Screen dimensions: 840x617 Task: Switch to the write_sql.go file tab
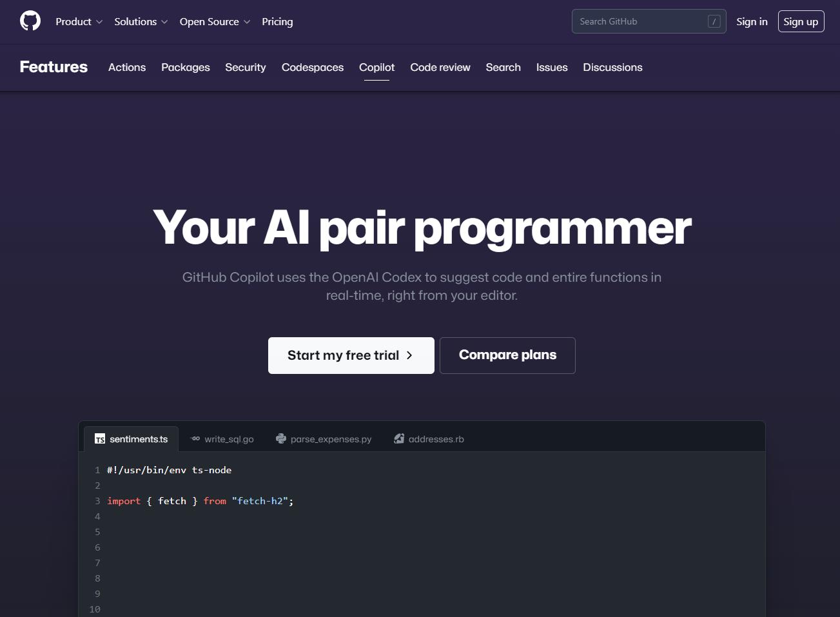point(222,439)
